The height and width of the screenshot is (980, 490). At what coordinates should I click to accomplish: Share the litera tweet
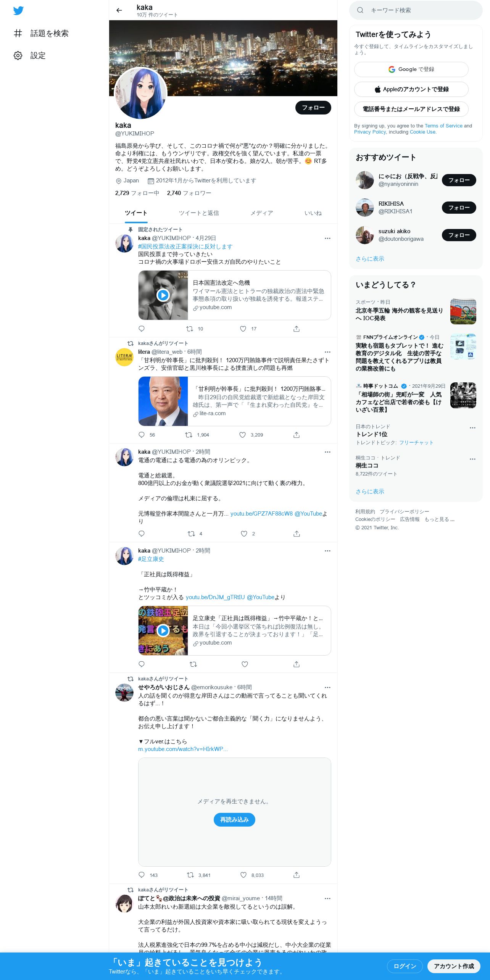[x=297, y=435]
